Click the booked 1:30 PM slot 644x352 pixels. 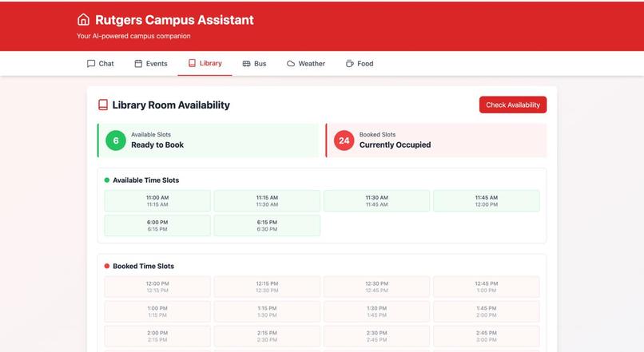coord(376,311)
